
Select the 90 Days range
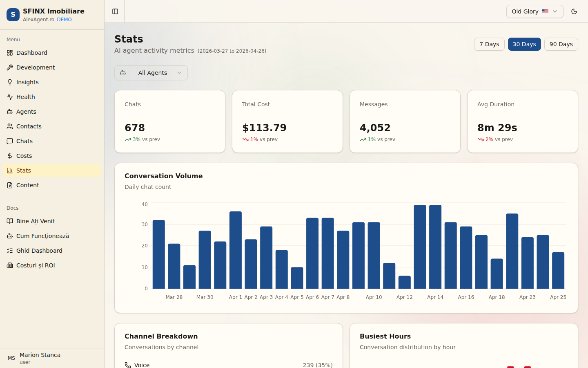(x=561, y=44)
